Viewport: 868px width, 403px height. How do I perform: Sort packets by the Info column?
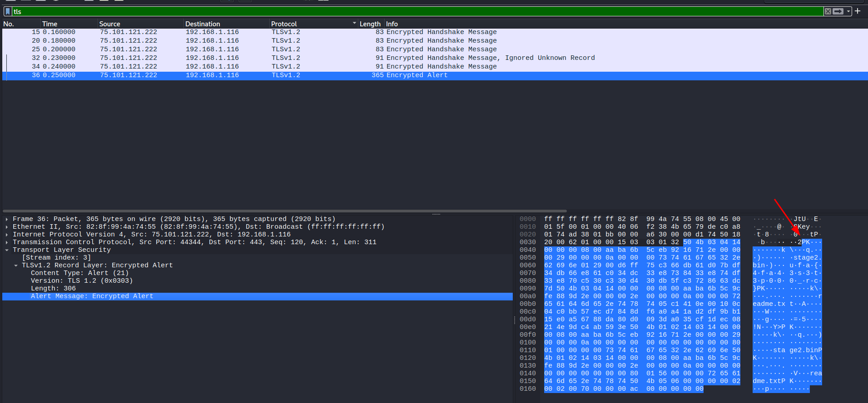(x=626, y=24)
